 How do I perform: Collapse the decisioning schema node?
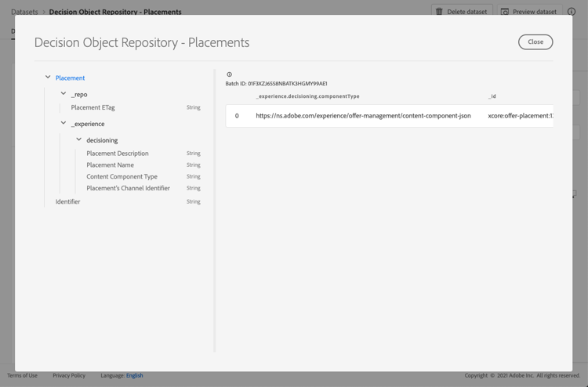click(x=78, y=140)
